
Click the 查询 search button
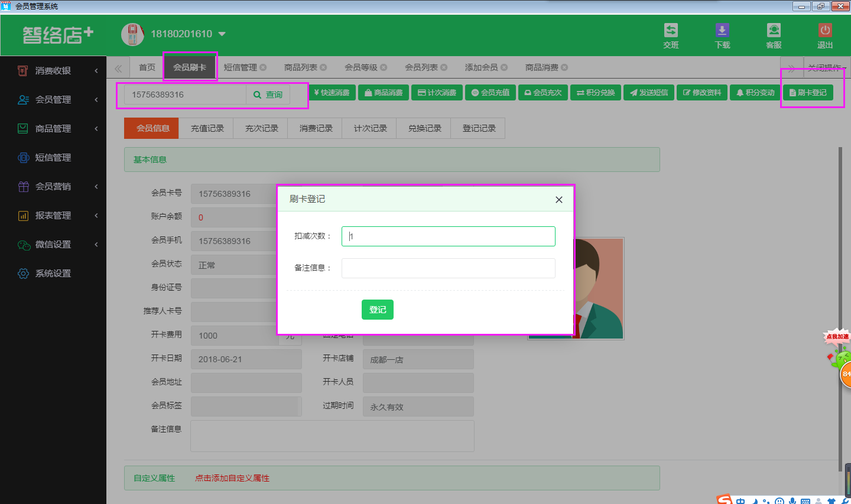[268, 95]
